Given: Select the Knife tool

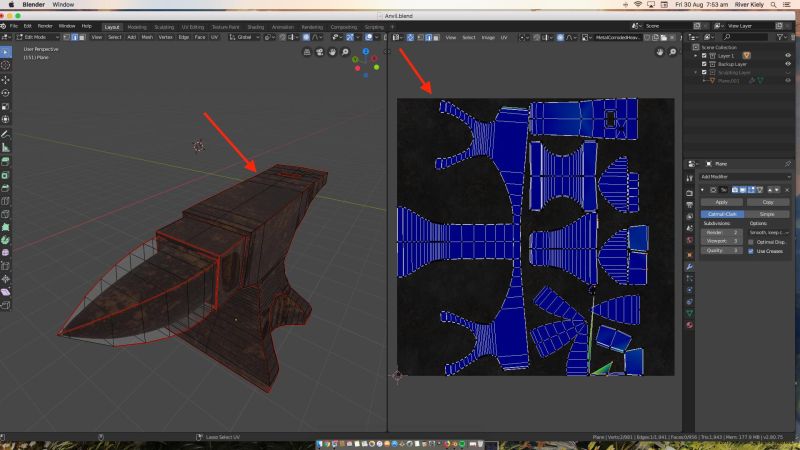Looking at the screenshot, I should tap(6, 214).
